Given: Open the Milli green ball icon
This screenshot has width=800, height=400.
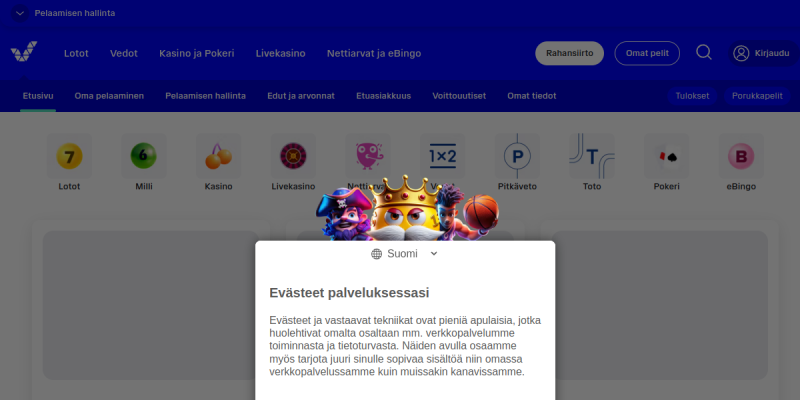Looking at the screenshot, I should (144, 156).
